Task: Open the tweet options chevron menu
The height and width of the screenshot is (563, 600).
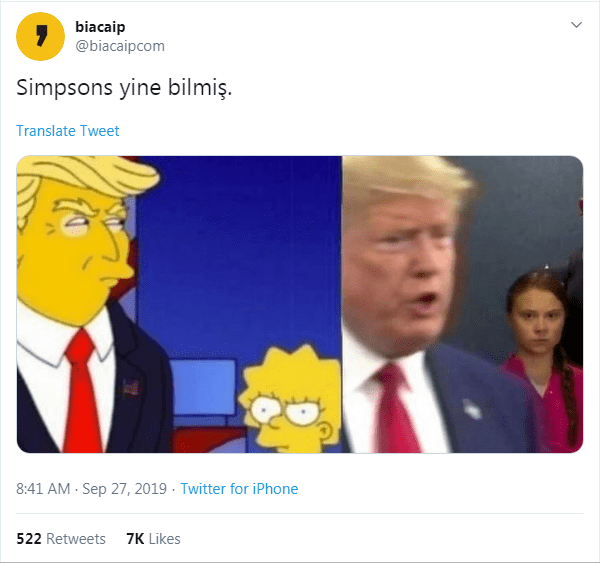Action: pyautogui.click(x=576, y=25)
